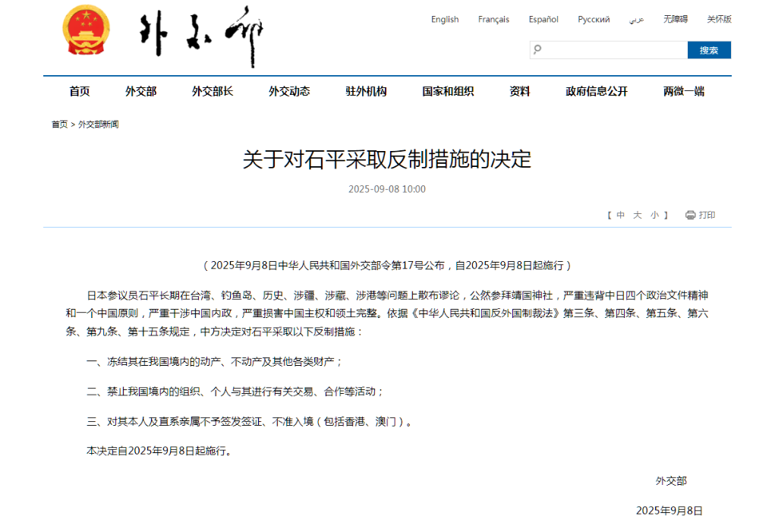Set font size to 中
775x532 pixels.
(621, 216)
